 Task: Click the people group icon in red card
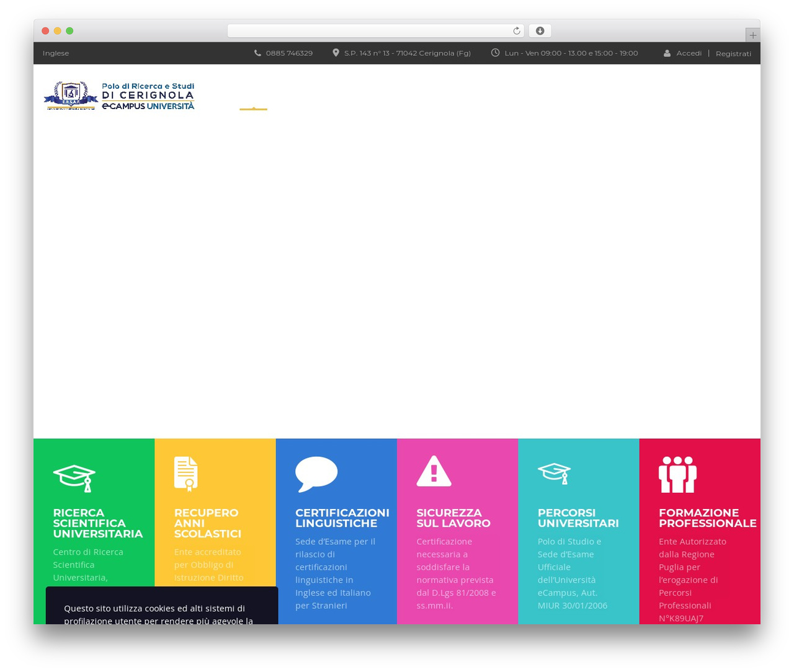point(677,475)
